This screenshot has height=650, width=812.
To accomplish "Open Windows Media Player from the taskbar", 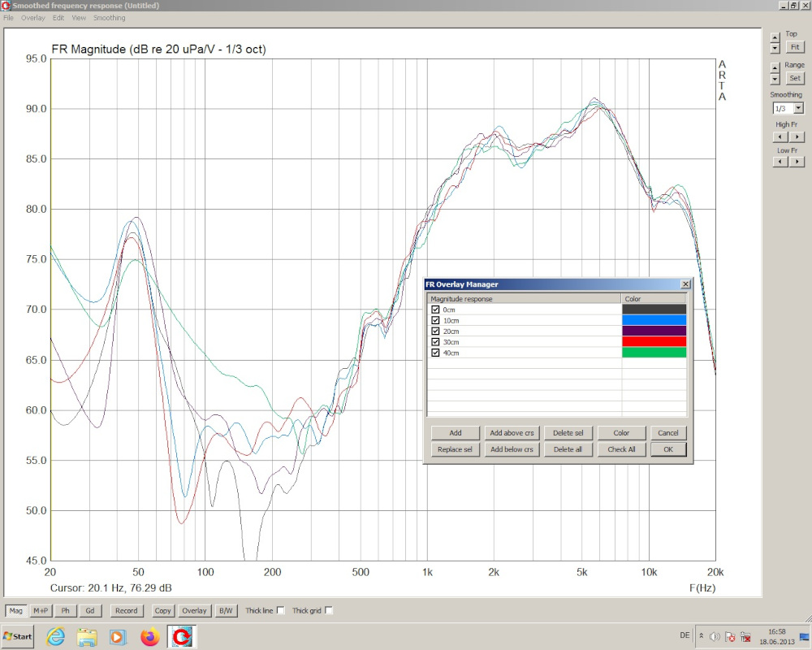I will coord(119,636).
